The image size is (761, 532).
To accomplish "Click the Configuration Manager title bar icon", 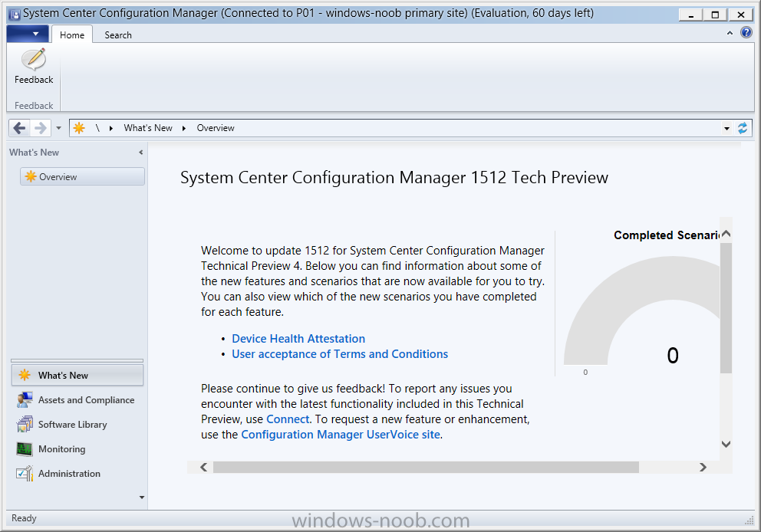I will (15, 14).
